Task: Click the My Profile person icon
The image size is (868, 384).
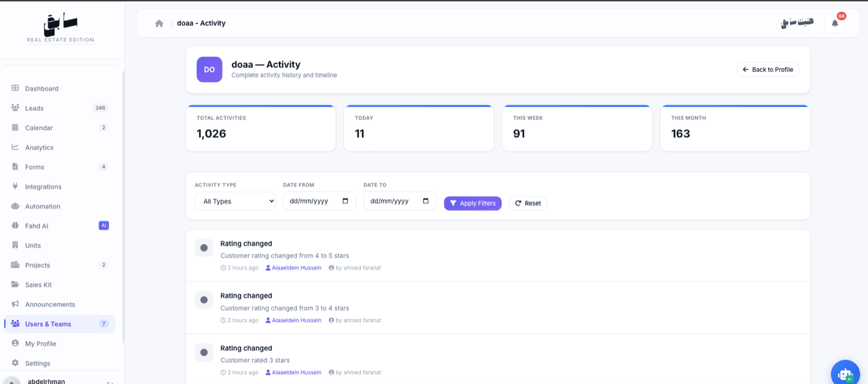Action: pos(15,343)
